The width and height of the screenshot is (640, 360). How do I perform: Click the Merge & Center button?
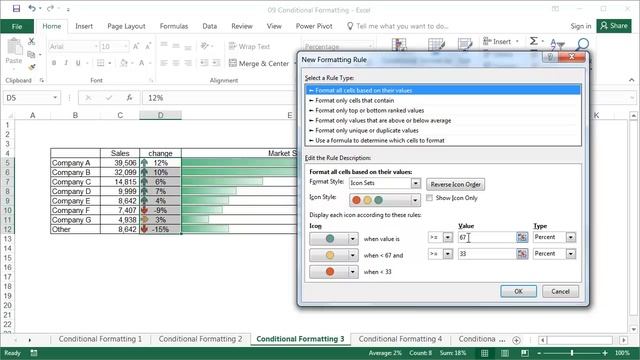point(259,63)
